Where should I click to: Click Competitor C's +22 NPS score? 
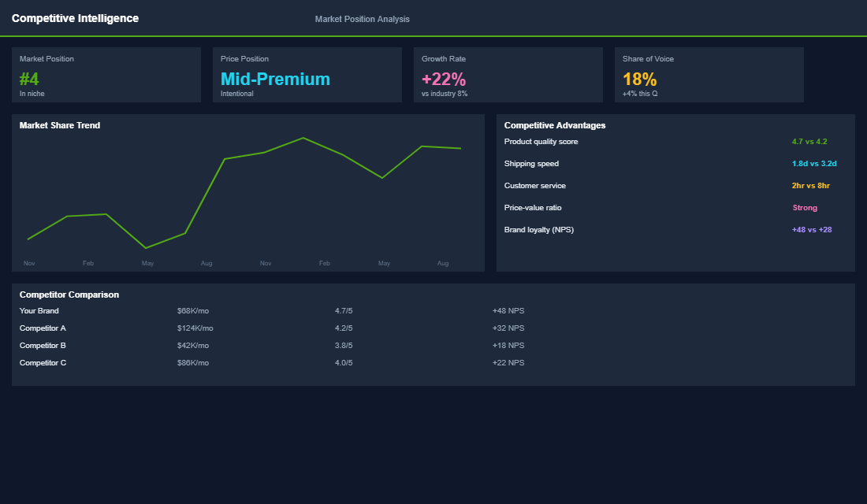[x=508, y=362]
